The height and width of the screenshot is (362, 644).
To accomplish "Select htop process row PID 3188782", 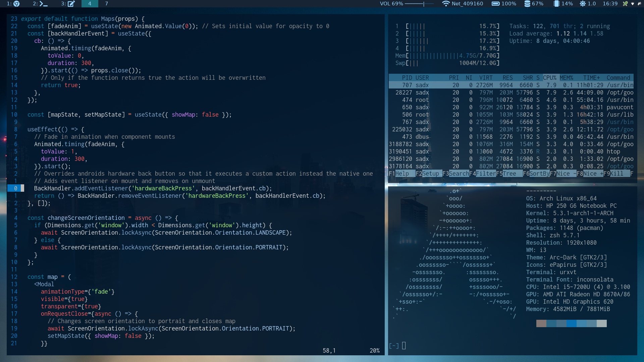I will 511,144.
